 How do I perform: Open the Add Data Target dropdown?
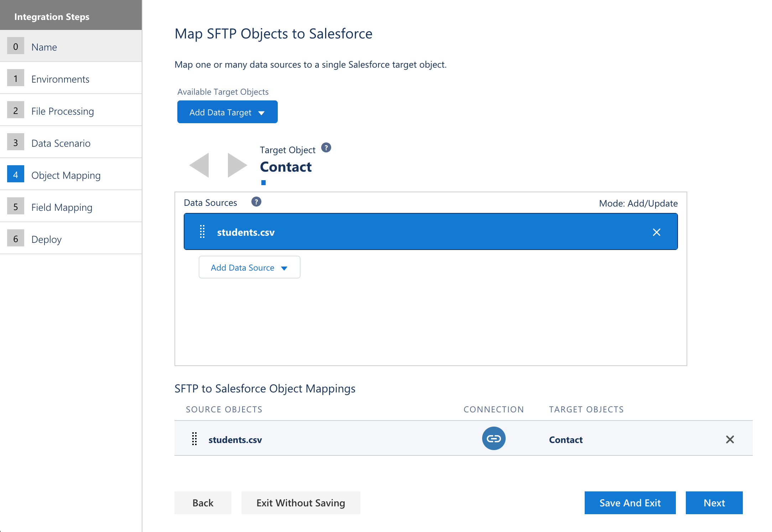pyautogui.click(x=228, y=112)
